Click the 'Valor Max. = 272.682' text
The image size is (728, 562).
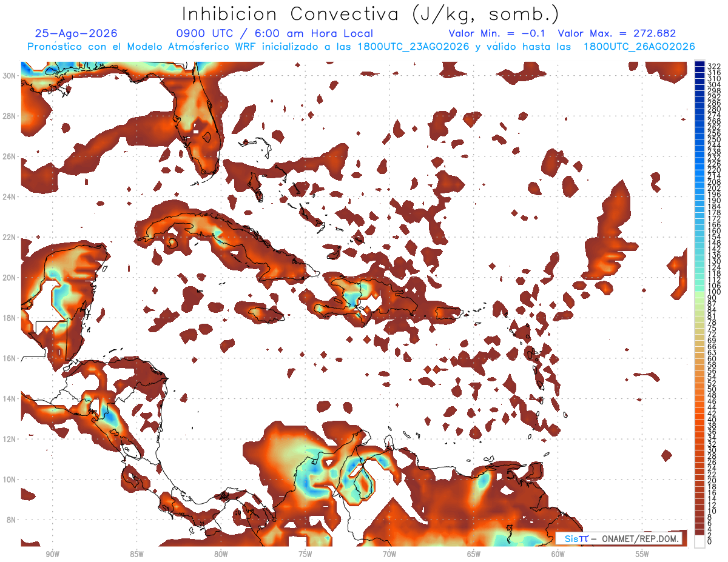(x=617, y=33)
